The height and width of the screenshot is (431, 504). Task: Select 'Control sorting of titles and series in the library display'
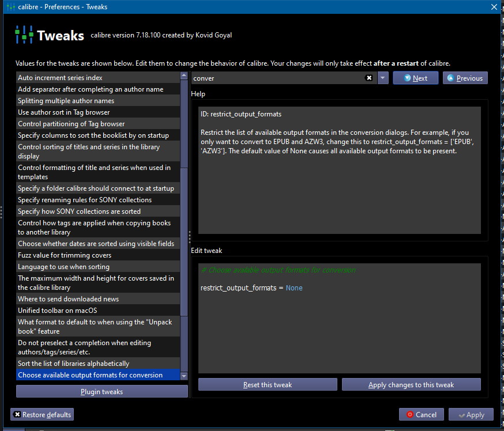(x=98, y=152)
